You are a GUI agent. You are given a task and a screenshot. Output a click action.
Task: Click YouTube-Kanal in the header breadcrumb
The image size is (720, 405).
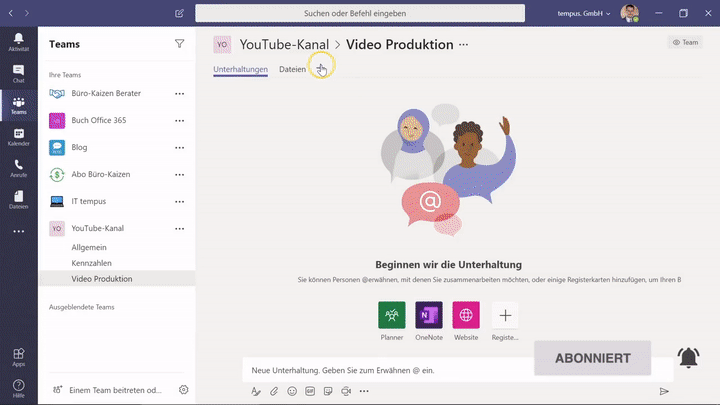pyautogui.click(x=284, y=45)
